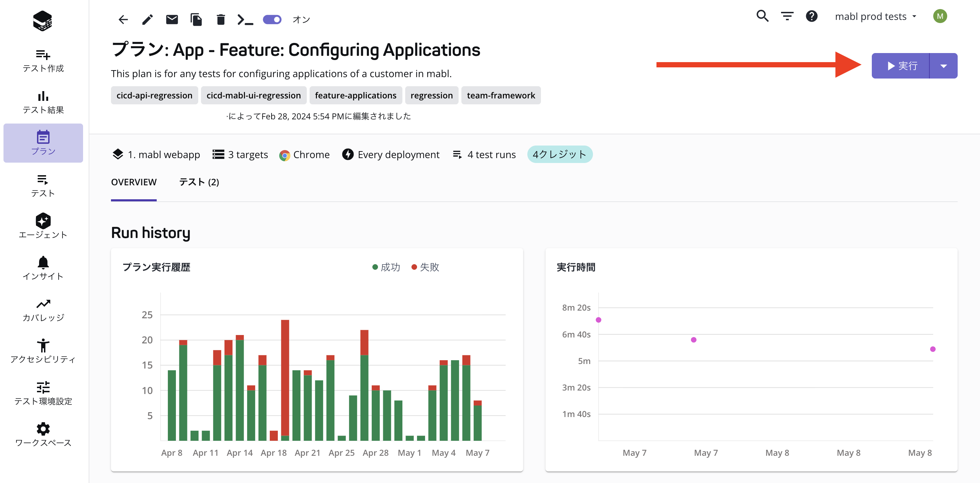Image resolution: width=980 pixels, height=483 pixels.
Task: Open テスト作成 in the sidebar
Action: [43, 60]
